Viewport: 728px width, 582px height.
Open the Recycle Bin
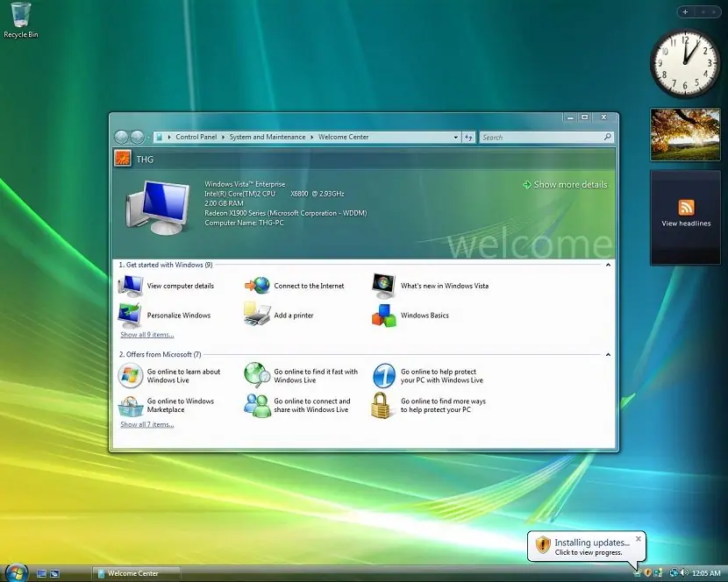(19, 13)
